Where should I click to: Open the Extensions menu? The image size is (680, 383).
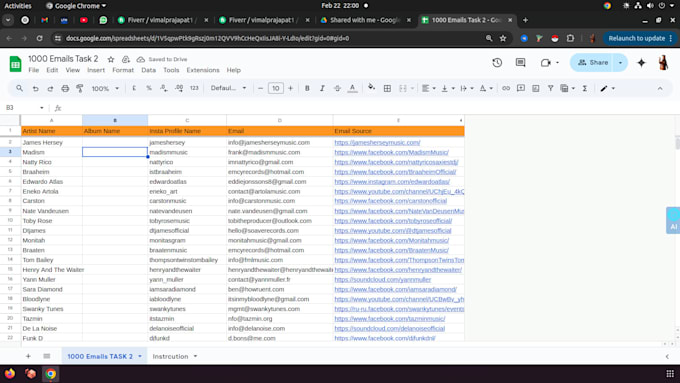(x=203, y=70)
